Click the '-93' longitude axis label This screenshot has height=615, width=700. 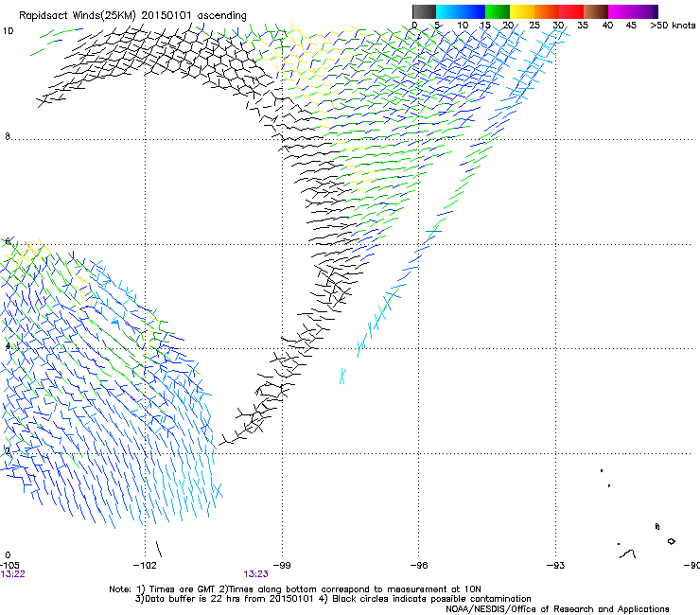pyautogui.click(x=556, y=566)
